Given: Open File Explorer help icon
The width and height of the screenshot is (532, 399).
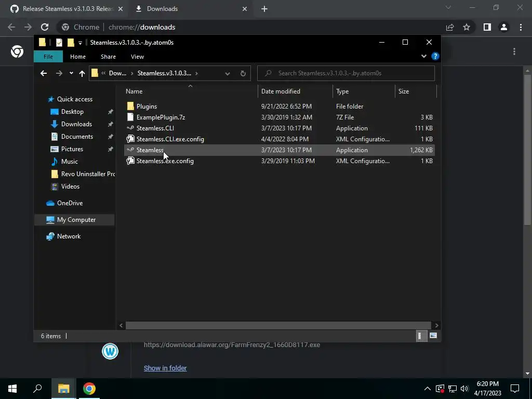Looking at the screenshot, I should click(x=435, y=56).
